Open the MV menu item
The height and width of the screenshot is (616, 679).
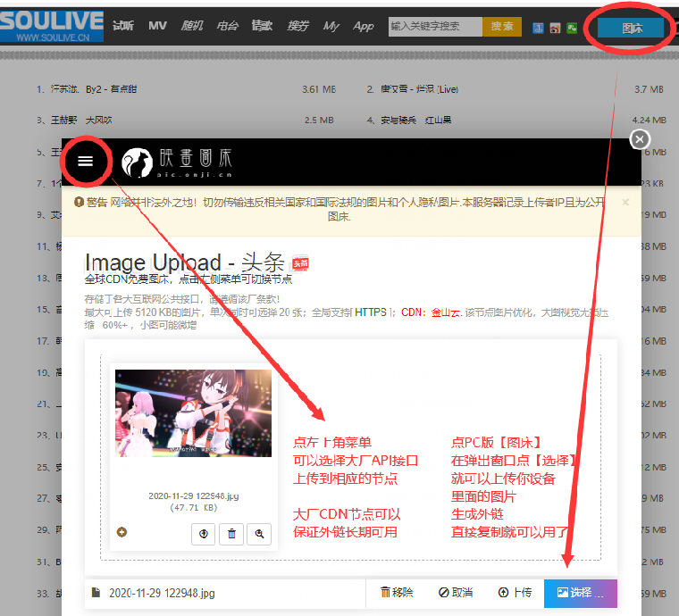(x=157, y=27)
